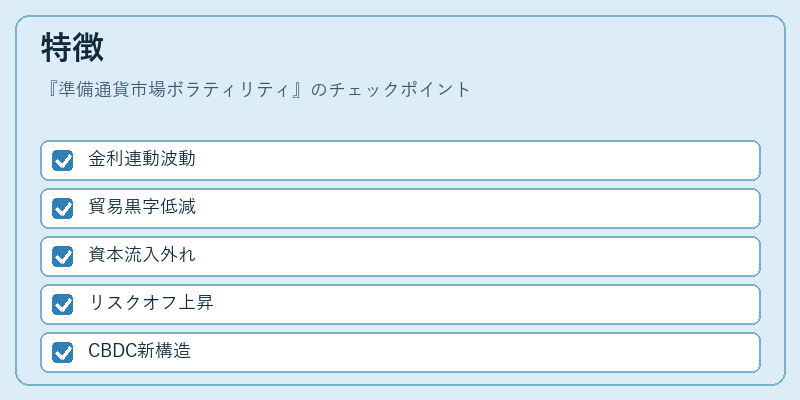Deselect the CBDC新構造 checkbox
Screen dimensions: 800x400
62,352
